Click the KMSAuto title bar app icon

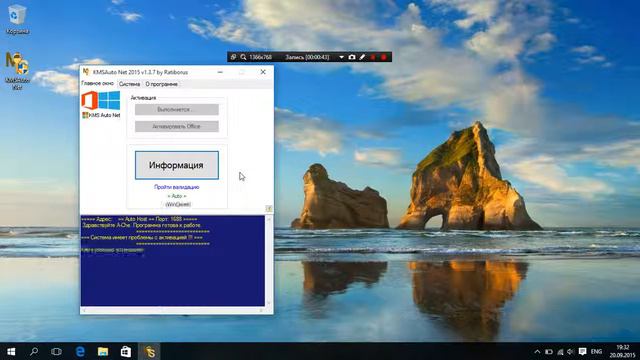[86, 72]
